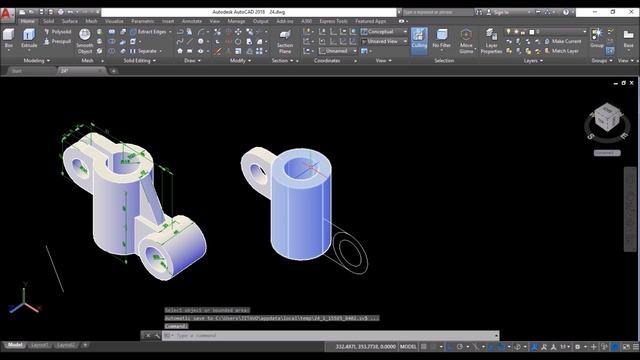Screen dimensions: 640x360
Task: Click the No Filter selection button
Action: point(442,40)
